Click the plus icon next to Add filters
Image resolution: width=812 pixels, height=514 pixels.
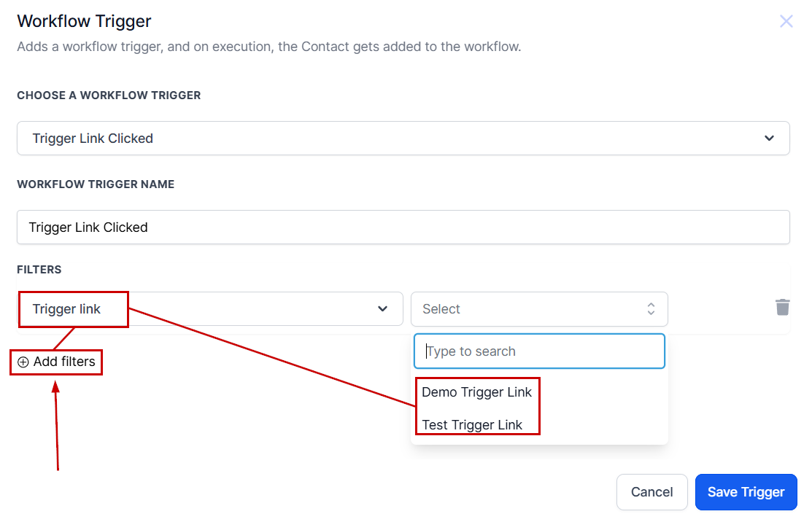pos(23,362)
